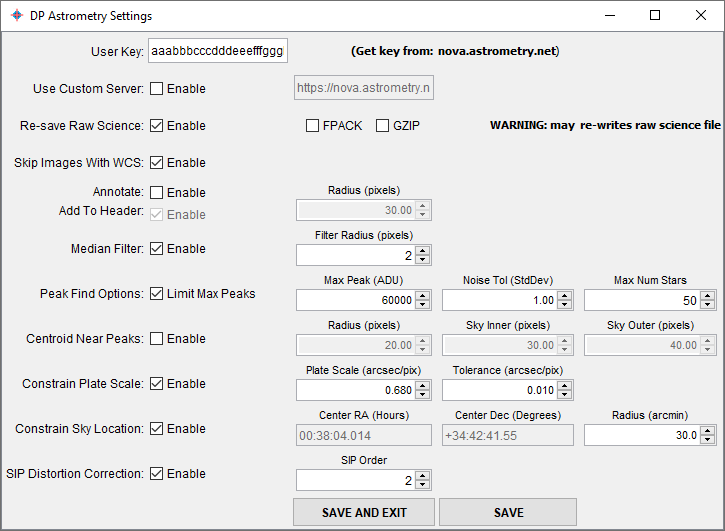Increase Plate Scale spinner value
This screenshot has width=725, height=531.
[x=423, y=385]
